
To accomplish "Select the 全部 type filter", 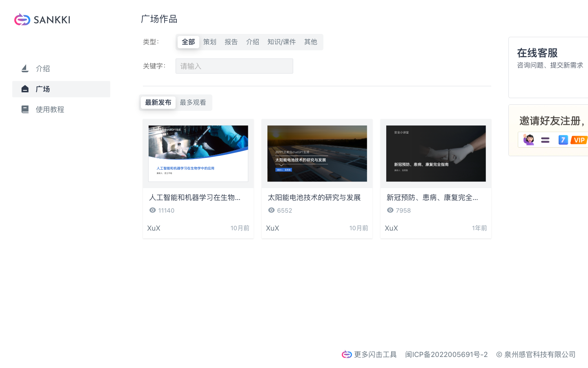I will pos(188,41).
